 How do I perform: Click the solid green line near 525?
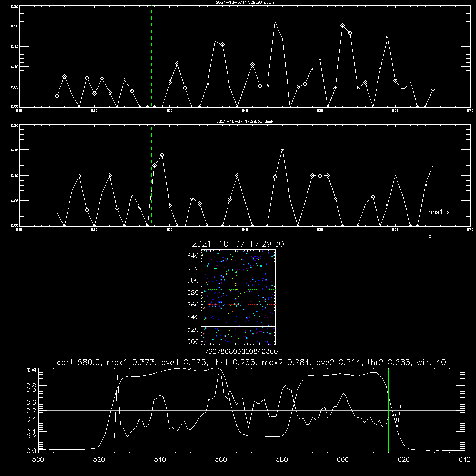(x=115, y=410)
